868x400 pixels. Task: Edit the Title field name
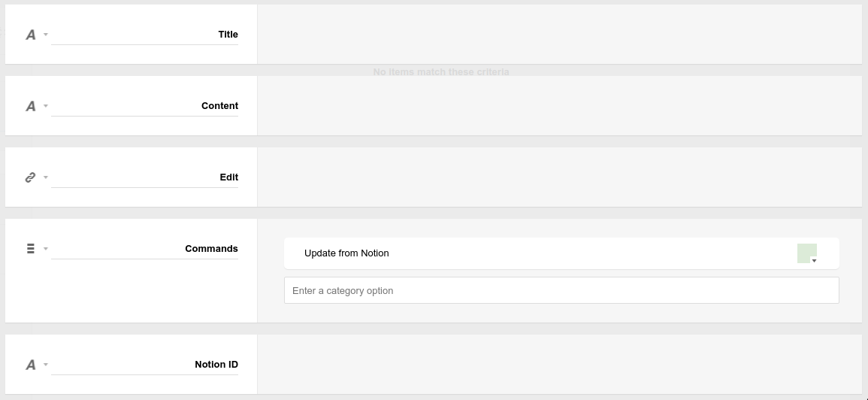pyautogui.click(x=144, y=35)
